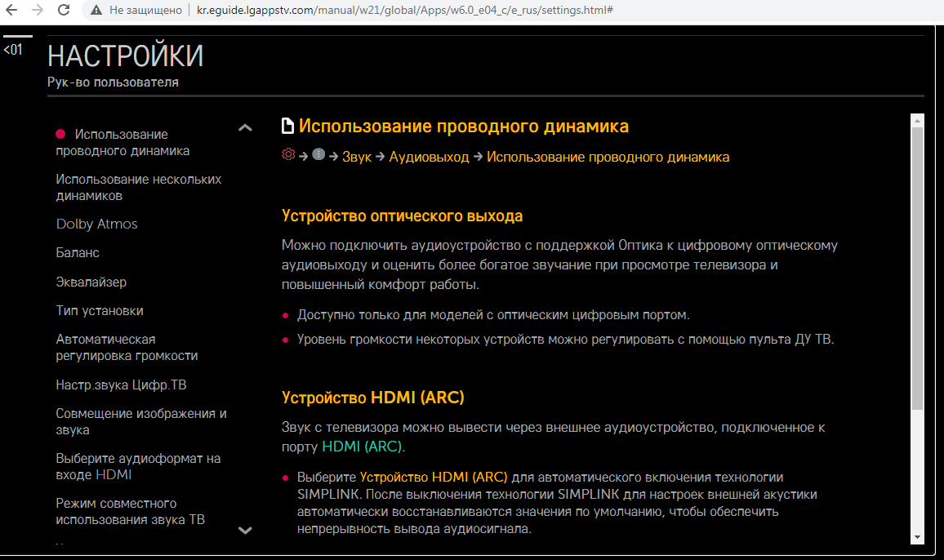Click the not-secure warning icon
The height and width of the screenshot is (560, 944).
pyautogui.click(x=96, y=11)
